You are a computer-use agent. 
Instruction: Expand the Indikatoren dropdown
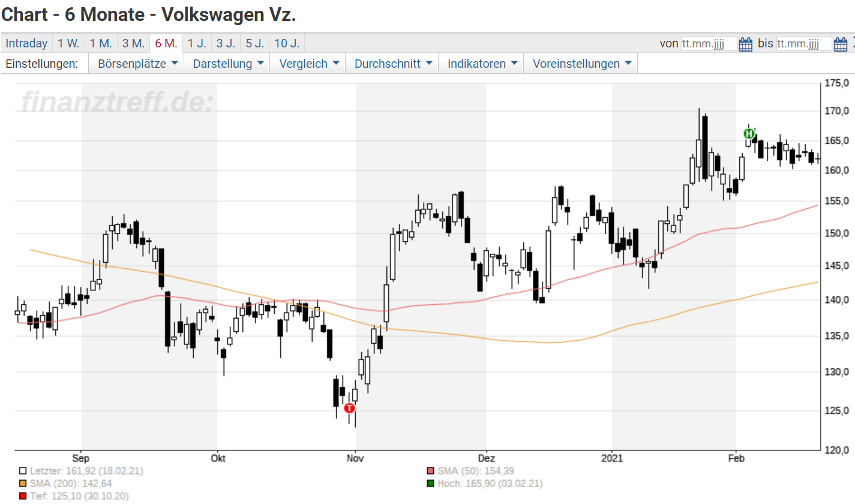tap(481, 64)
